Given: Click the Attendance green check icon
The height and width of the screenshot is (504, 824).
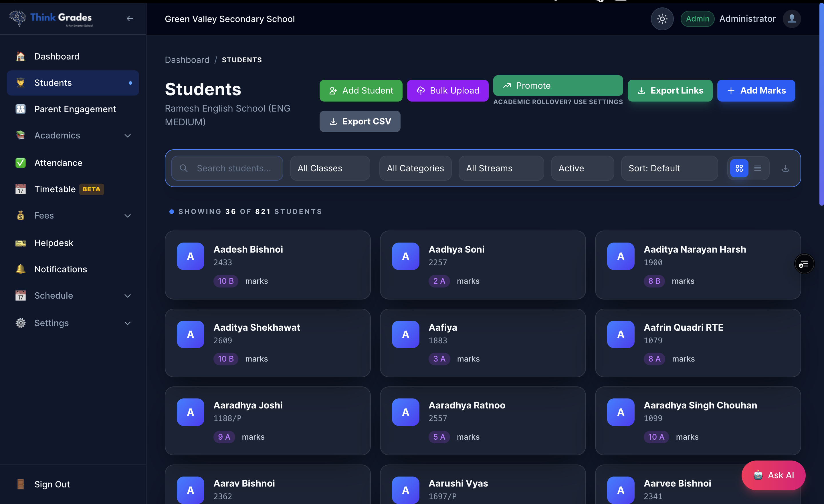Looking at the screenshot, I should click(21, 163).
